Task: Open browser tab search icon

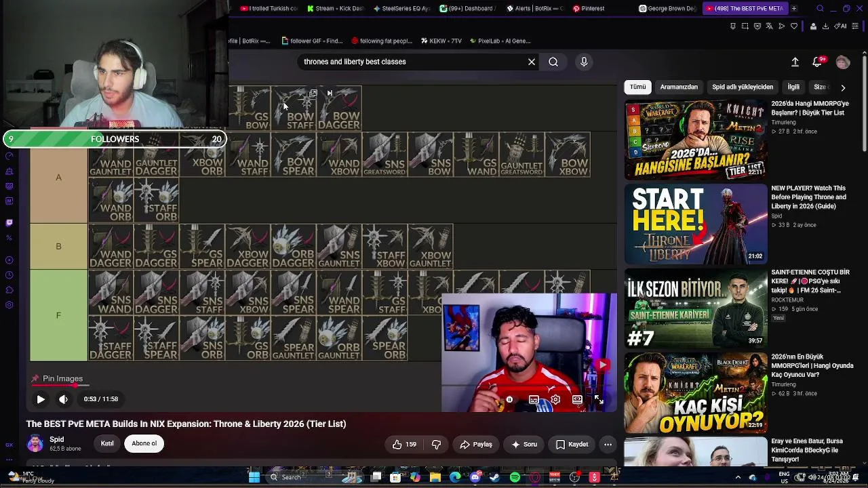Action: click(x=820, y=9)
